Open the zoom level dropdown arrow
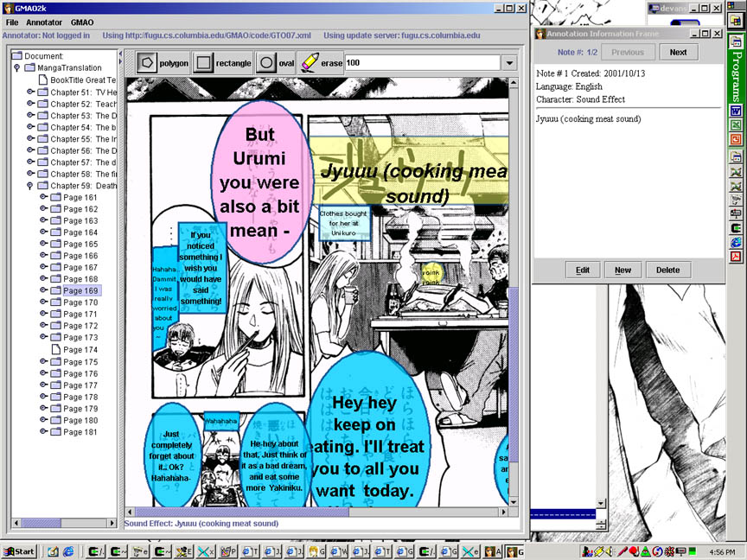 [x=510, y=63]
